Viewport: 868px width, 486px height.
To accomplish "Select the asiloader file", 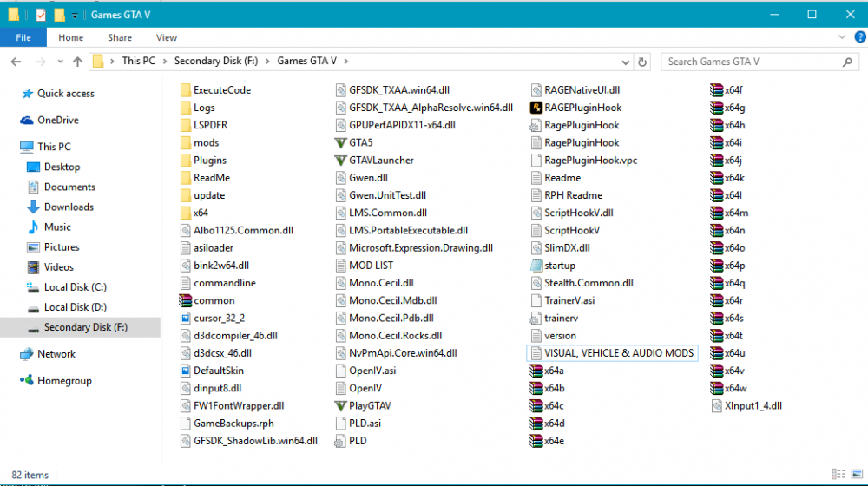I will (x=207, y=248).
